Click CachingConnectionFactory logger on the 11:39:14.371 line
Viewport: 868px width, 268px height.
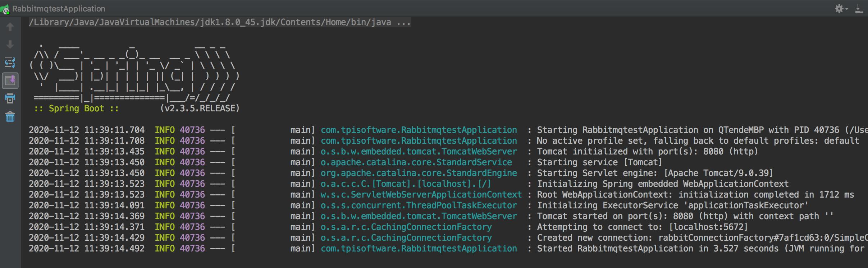tap(406, 227)
